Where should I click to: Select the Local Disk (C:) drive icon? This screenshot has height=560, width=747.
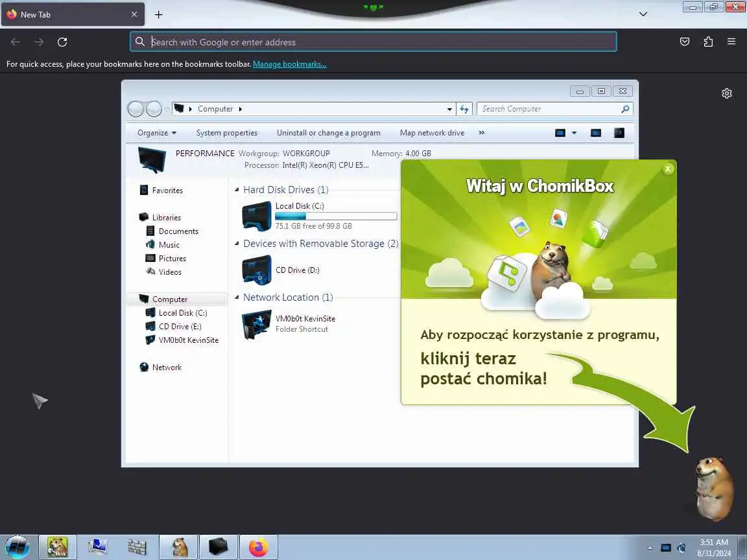click(257, 216)
